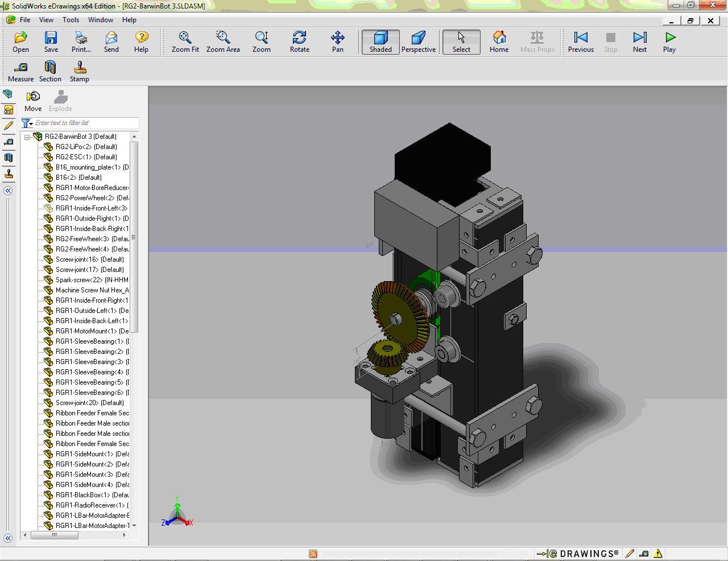Open the filter dropdown arrow
The height and width of the screenshot is (561, 728).
[31, 123]
